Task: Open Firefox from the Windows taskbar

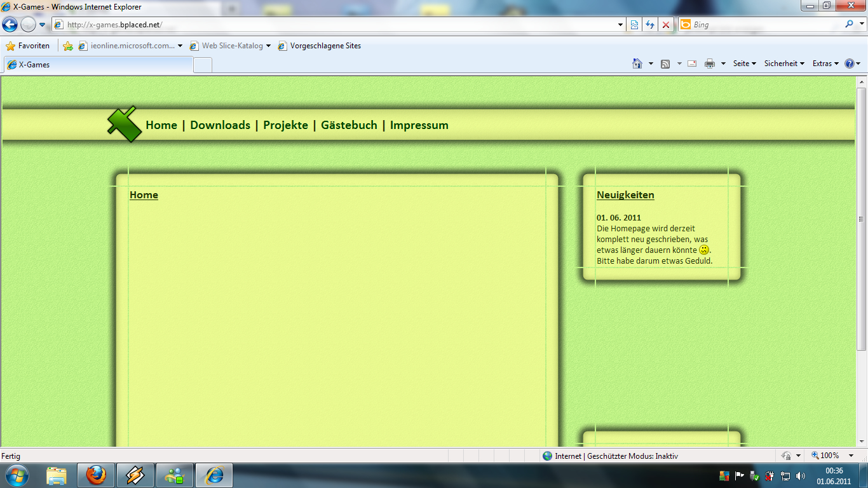Action: pyautogui.click(x=96, y=475)
